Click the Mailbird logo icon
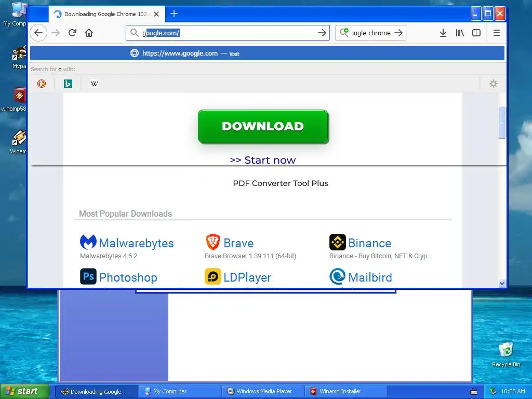This screenshot has height=399, width=532. pos(338,276)
